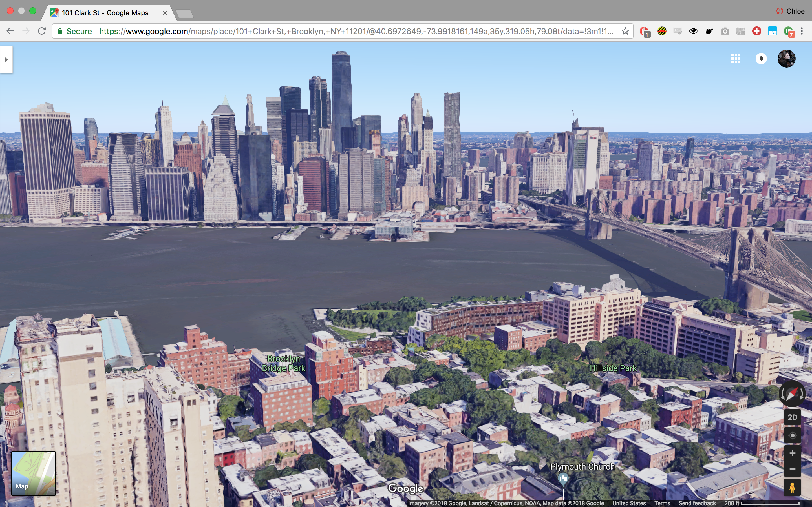
Task: Select the Brooklyn Bridge Park label
Action: pyautogui.click(x=284, y=363)
